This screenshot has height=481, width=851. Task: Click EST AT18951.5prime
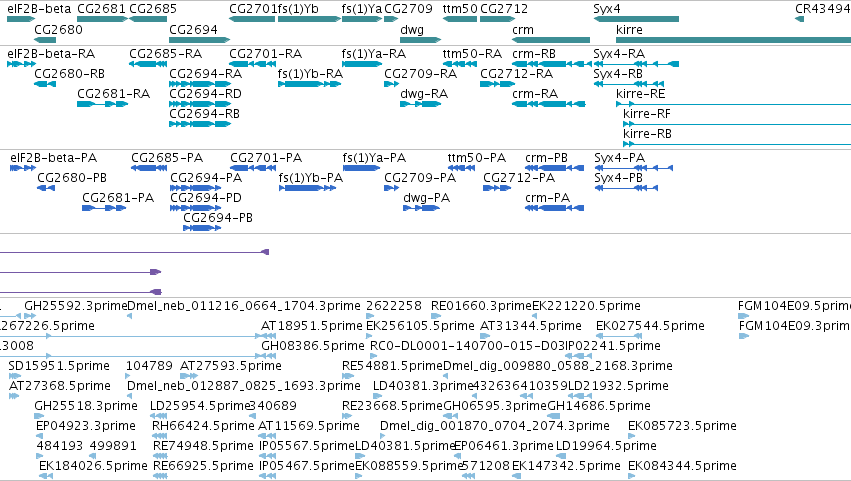coord(312,327)
